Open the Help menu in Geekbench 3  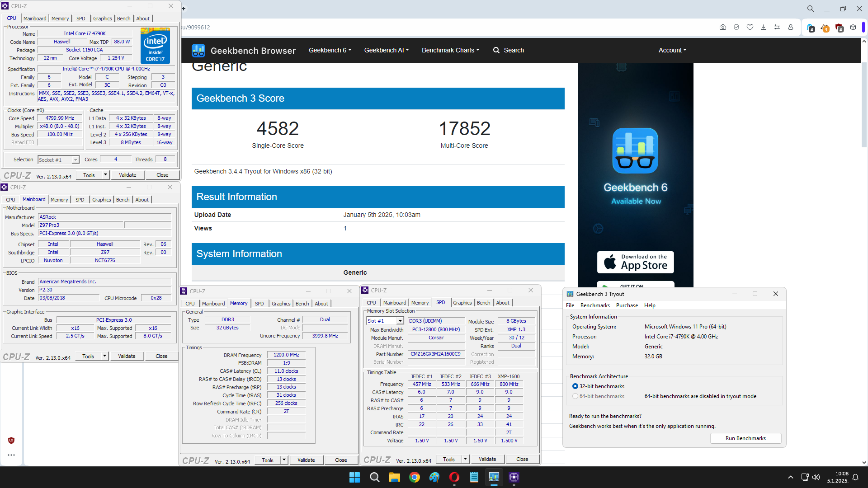pos(650,305)
